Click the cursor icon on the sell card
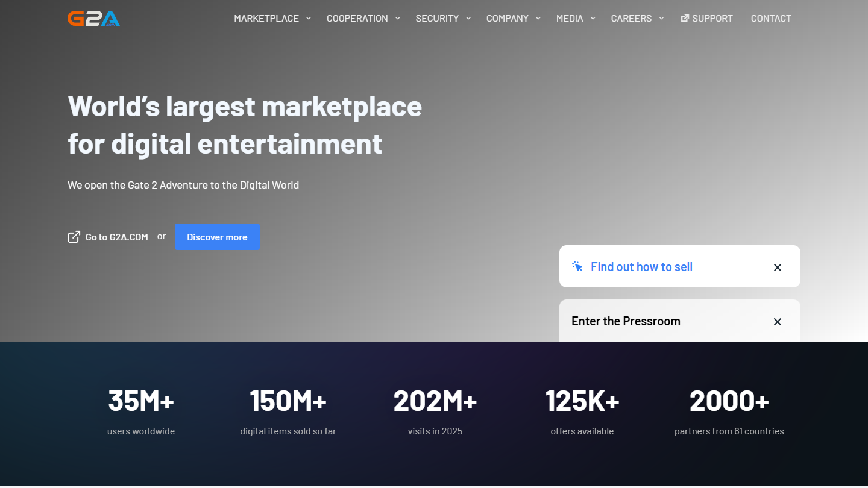Image resolution: width=868 pixels, height=488 pixels. (577, 266)
